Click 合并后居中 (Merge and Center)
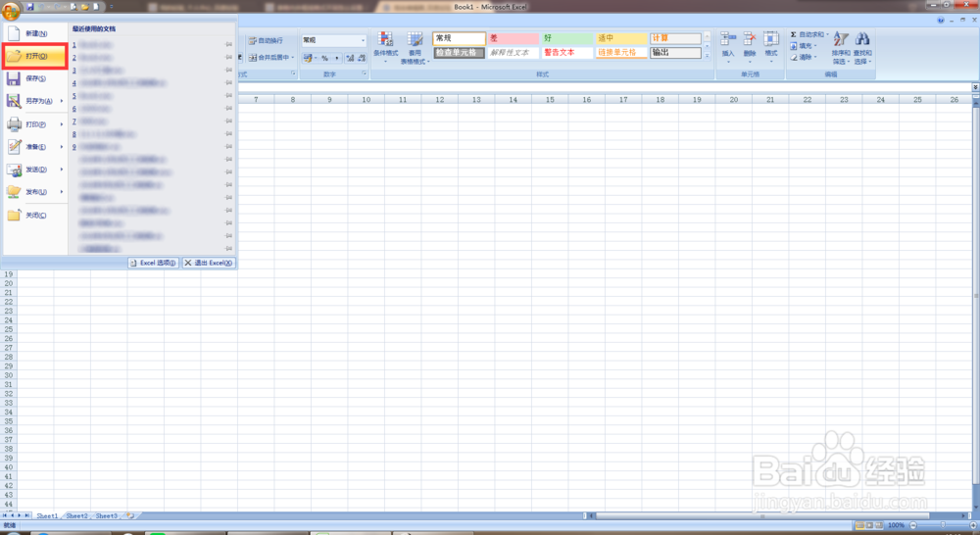 click(x=271, y=58)
